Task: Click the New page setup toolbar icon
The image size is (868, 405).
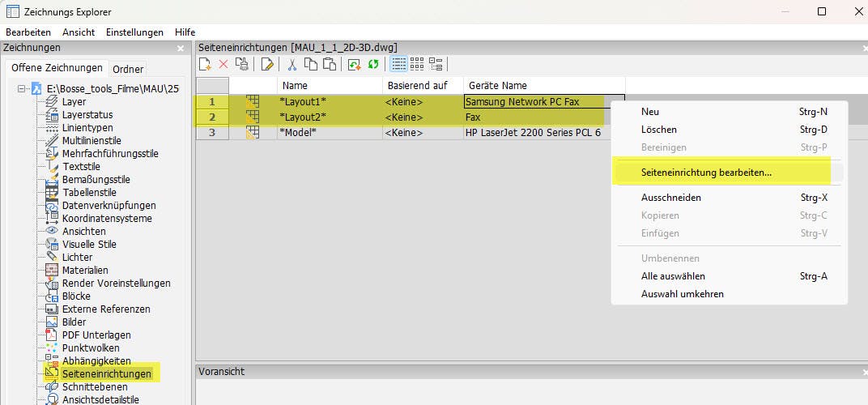Action: pyautogui.click(x=206, y=64)
